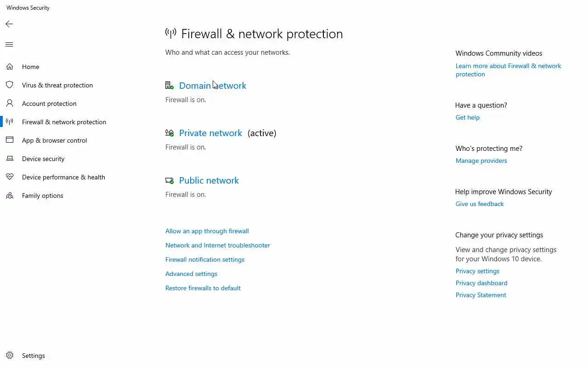This screenshot has height=368, width=588.
Task: Click the Device security laptop icon
Action: coord(10,159)
